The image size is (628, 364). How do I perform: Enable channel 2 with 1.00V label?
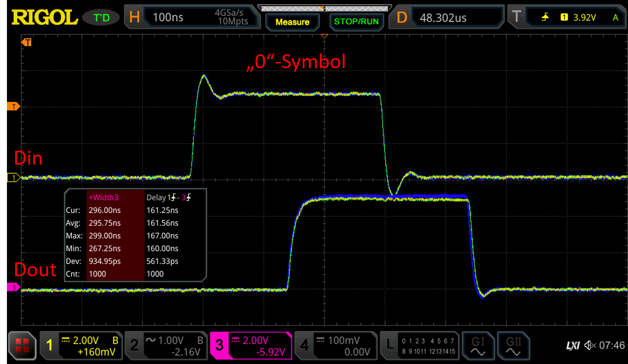point(166,345)
